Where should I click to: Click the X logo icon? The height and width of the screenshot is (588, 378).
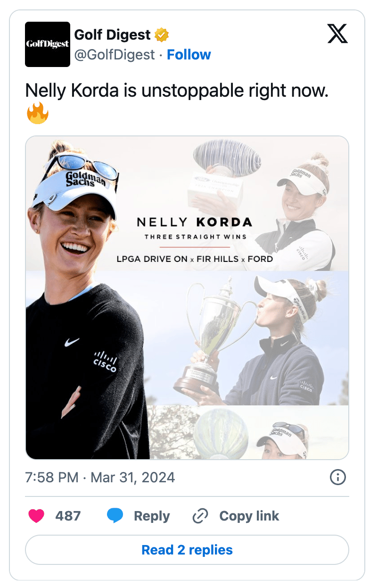[x=337, y=34]
